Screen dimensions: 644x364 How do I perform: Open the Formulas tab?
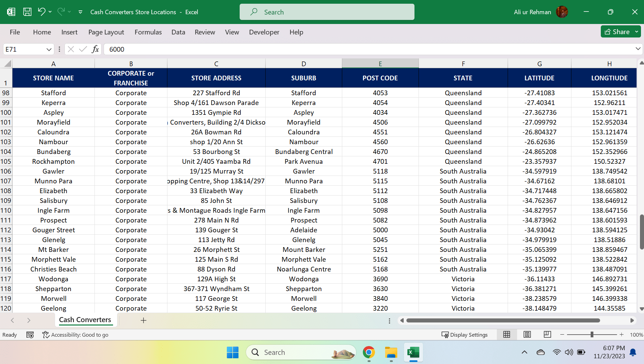(x=148, y=32)
